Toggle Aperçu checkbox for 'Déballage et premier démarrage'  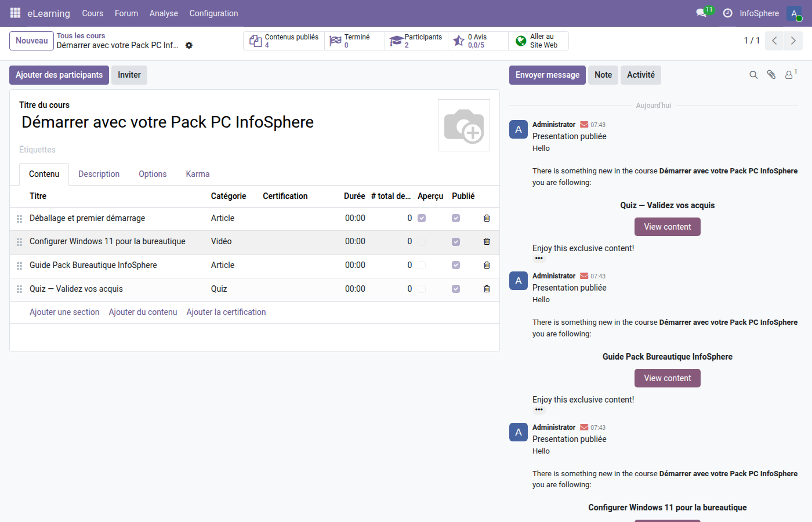pyautogui.click(x=421, y=218)
